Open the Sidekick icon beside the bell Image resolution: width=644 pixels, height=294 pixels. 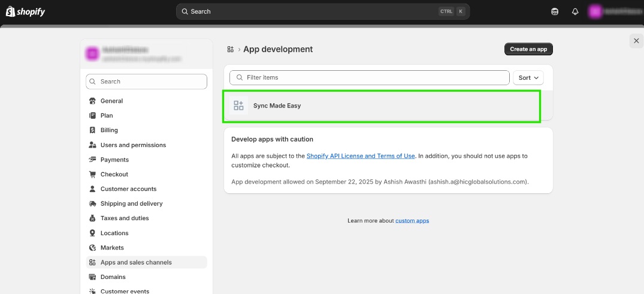(555, 11)
